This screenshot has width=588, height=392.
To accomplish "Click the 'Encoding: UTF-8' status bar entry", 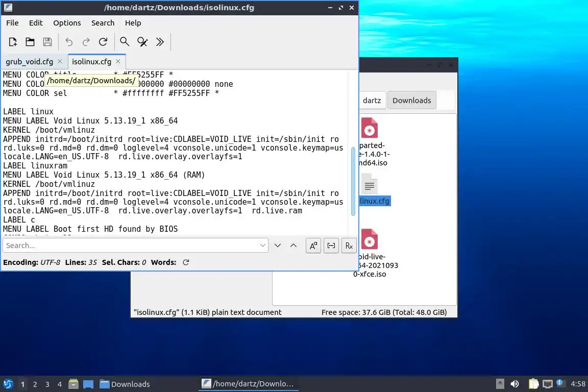I will (32, 262).
